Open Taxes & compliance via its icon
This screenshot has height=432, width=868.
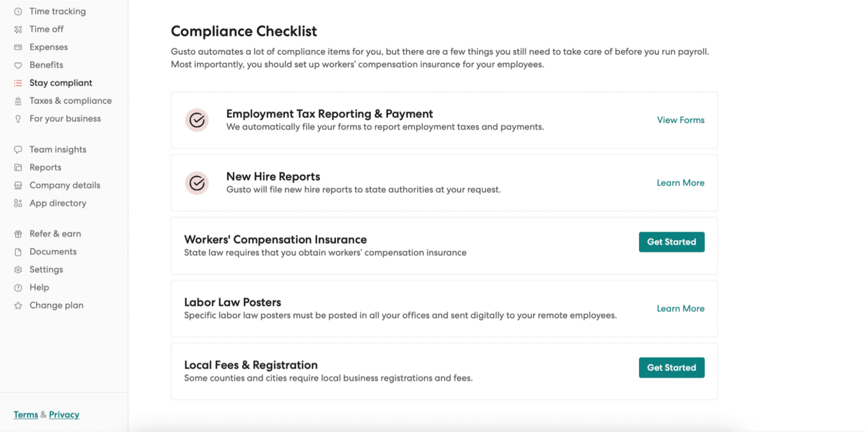pos(18,100)
